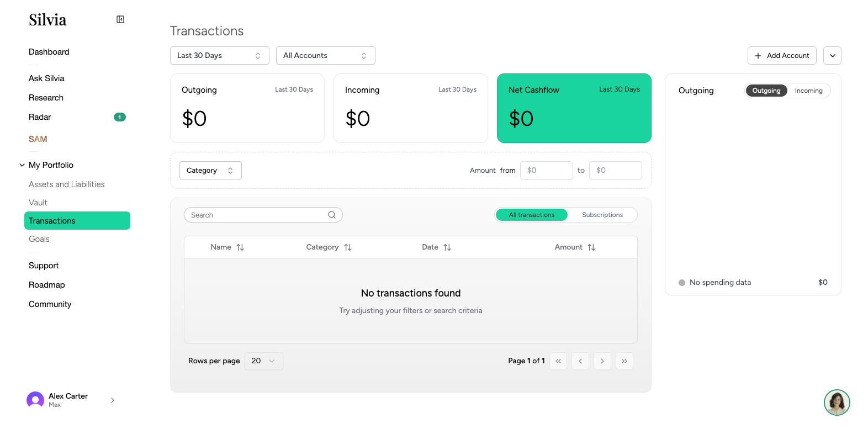Open the Goals page
This screenshot has width=868, height=429.
pos(39,239)
